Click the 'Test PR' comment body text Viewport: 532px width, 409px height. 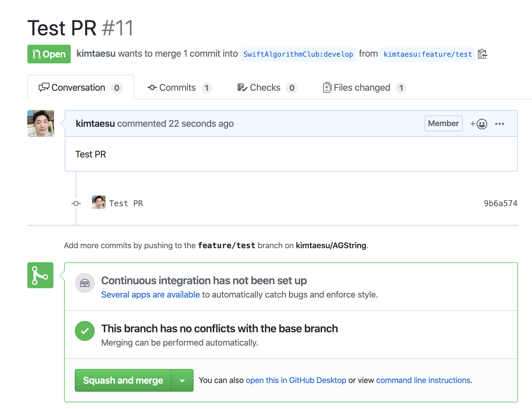click(x=91, y=154)
